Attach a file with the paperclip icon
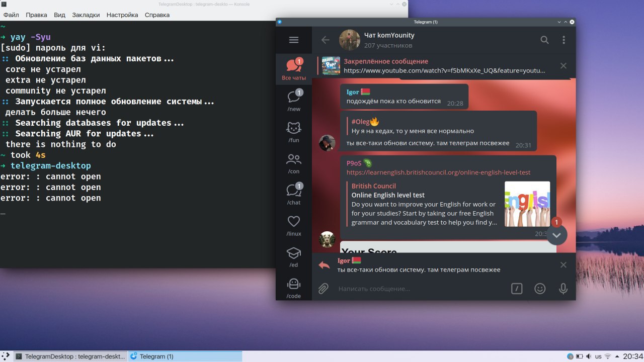 (324, 289)
